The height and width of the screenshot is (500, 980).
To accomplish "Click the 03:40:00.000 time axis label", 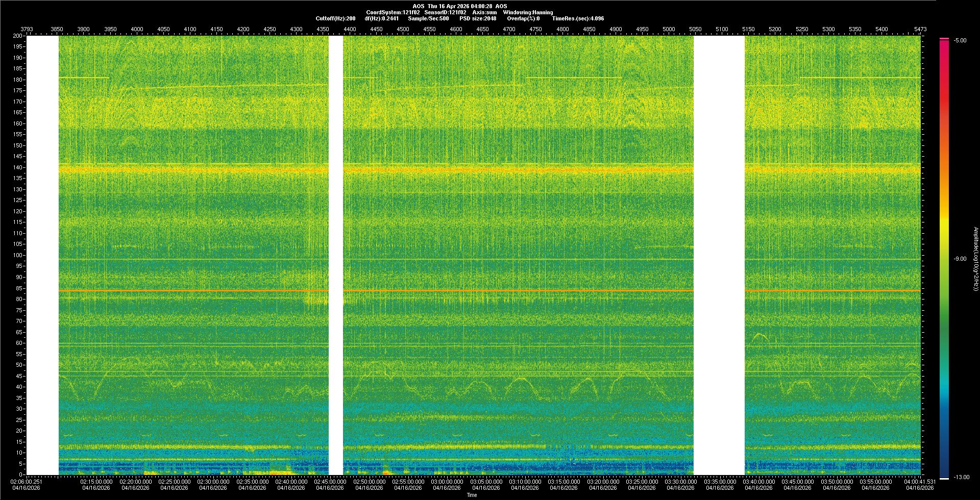I will (758, 482).
